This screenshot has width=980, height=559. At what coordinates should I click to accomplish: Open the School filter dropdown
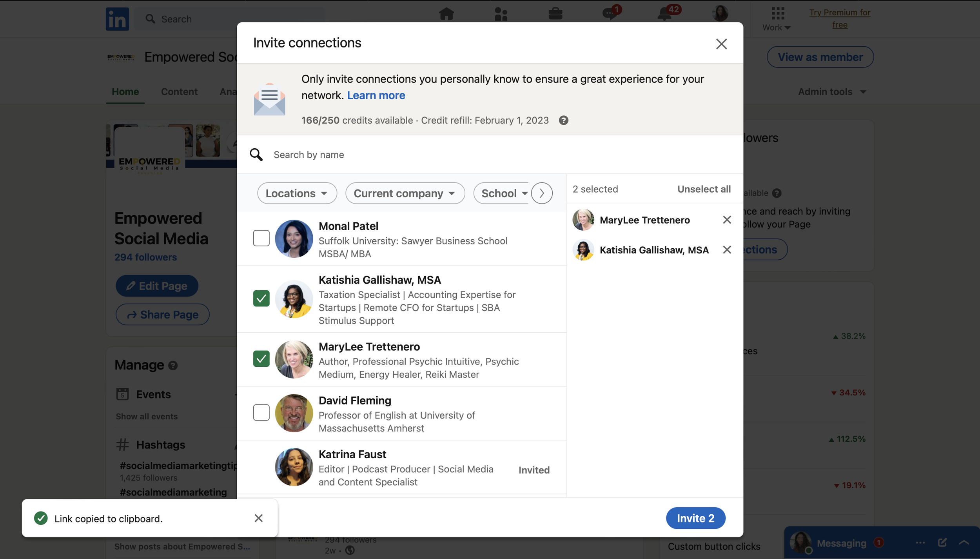tap(502, 193)
